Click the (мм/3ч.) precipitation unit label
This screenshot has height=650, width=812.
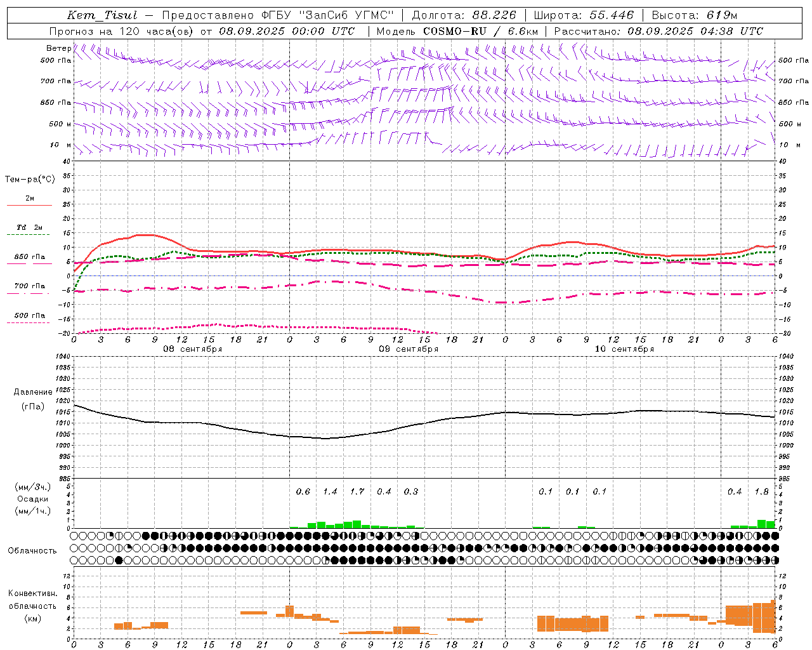33,487
